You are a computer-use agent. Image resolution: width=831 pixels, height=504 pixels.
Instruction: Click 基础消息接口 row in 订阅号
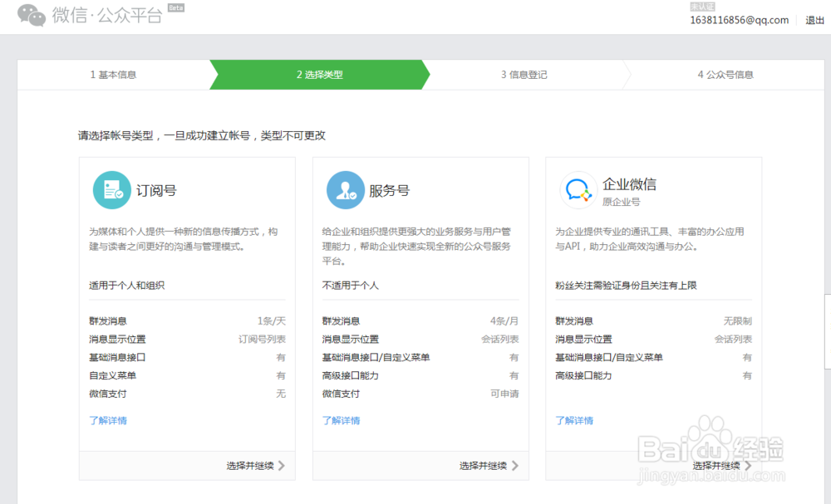(x=187, y=357)
